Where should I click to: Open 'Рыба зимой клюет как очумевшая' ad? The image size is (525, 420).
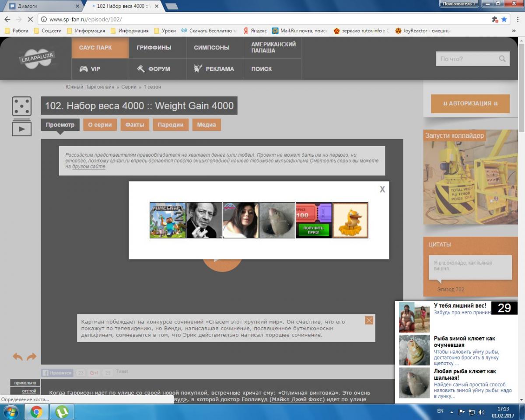465,342
